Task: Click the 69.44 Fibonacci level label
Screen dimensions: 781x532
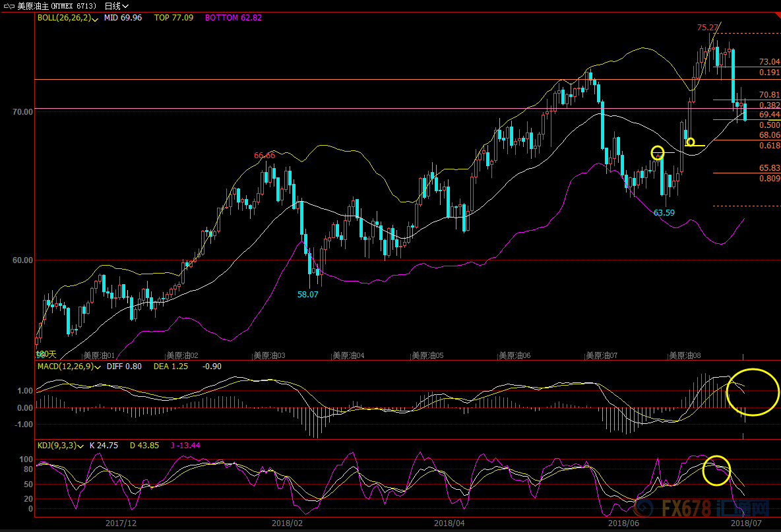Action: click(770, 115)
